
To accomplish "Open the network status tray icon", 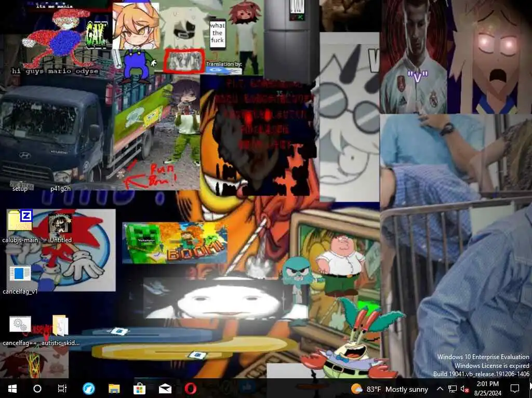I will coord(453,389).
